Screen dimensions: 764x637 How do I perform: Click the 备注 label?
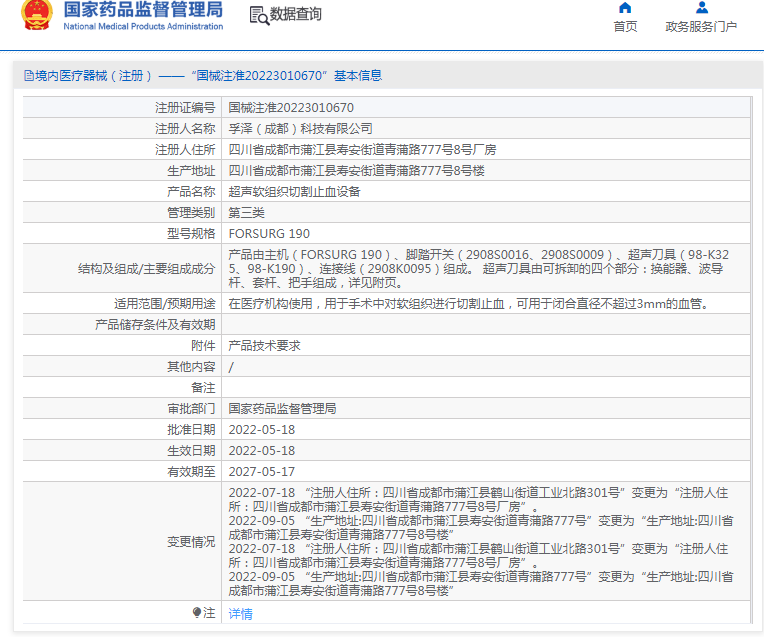click(203, 387)
